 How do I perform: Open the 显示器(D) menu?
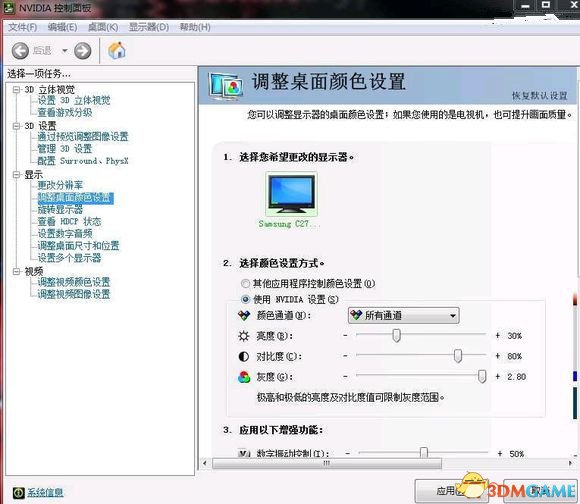pyautogui.click(x=149, y=27)
